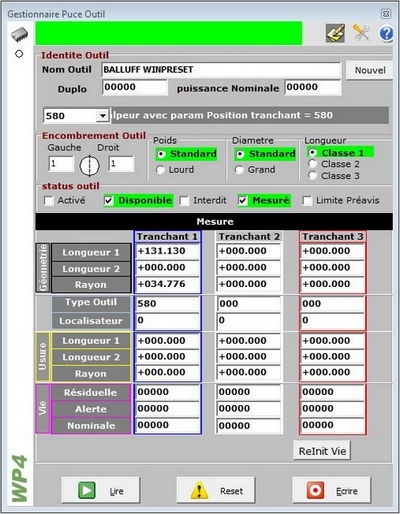Expand the 580 tool type dropdown
The image size is (400, 514).
(x=103, y=116)
